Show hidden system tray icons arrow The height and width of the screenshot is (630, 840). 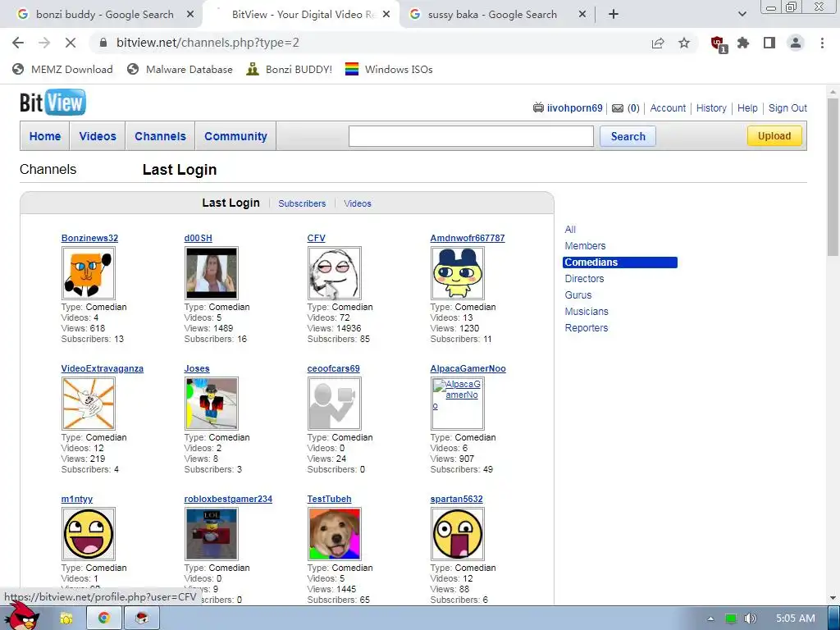[710, 619]
